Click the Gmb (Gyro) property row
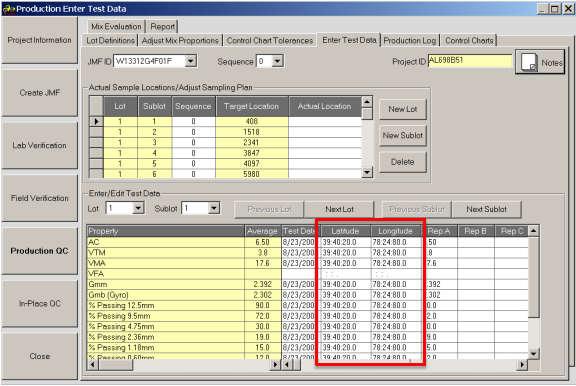The image size is (576, 386). [x=166, y=295]
